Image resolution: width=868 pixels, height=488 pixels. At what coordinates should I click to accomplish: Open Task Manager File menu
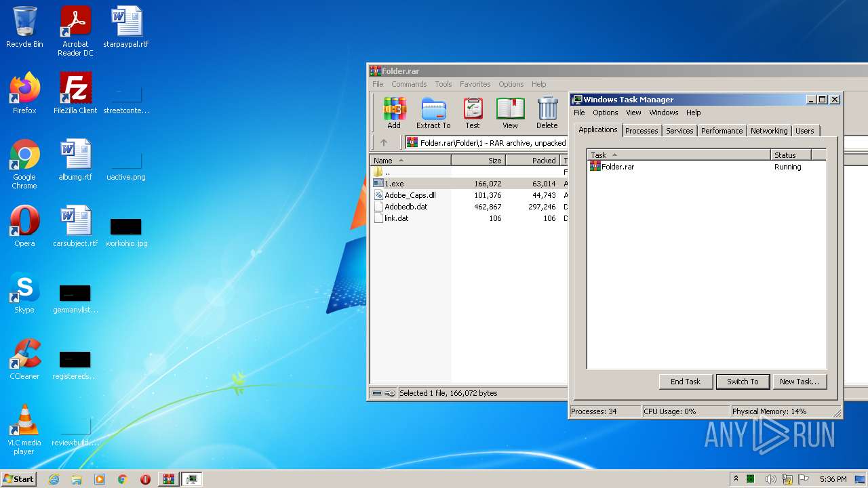click(x=579, y=113)
